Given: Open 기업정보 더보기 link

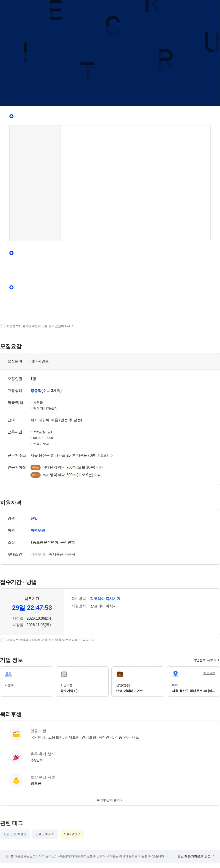Looking at the screenshot, I should point(206,660).
